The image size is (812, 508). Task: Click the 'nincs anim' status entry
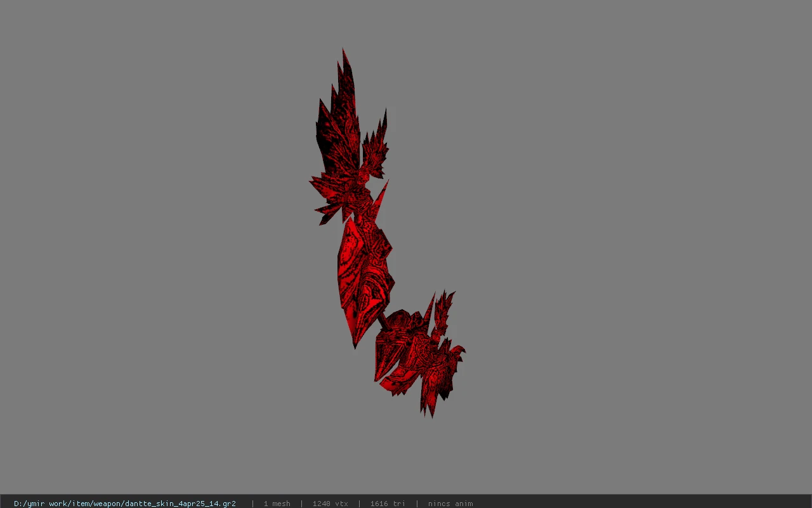450,504
